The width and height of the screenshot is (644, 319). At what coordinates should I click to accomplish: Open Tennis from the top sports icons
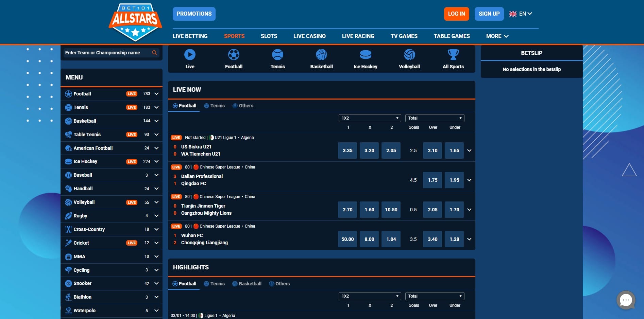pyautogui.click(x=277, y=55)
